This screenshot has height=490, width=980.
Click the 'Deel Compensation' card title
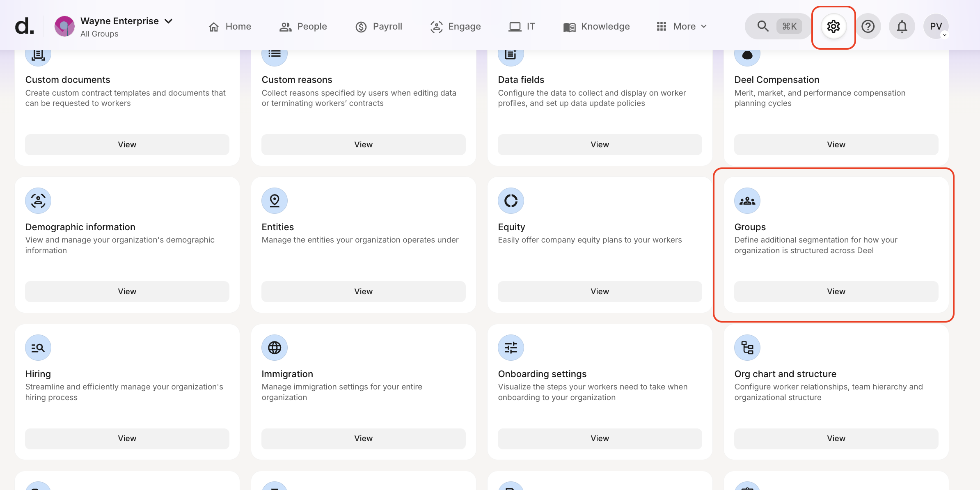pyautogui.click(x=776, y=80)
